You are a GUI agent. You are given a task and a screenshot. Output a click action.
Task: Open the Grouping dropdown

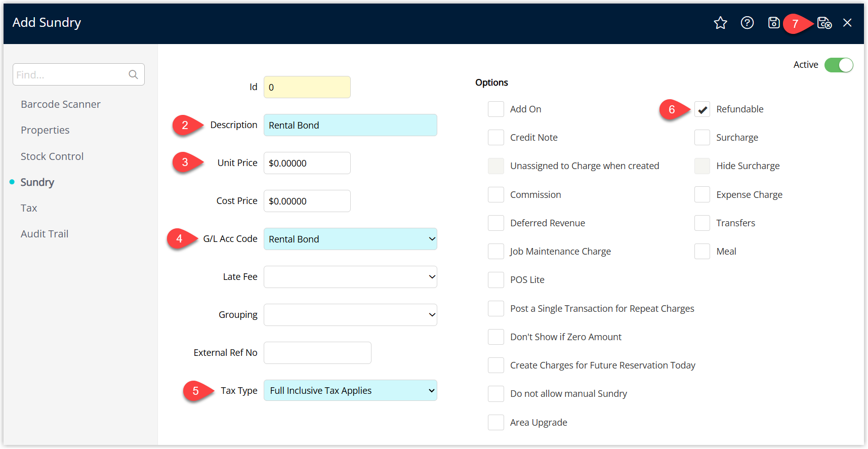[350, 315]
